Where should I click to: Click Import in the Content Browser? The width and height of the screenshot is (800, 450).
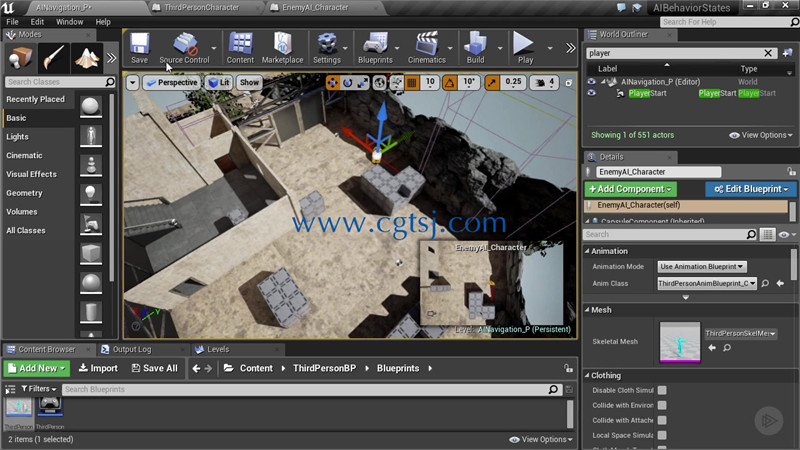[x=98, y=368]
